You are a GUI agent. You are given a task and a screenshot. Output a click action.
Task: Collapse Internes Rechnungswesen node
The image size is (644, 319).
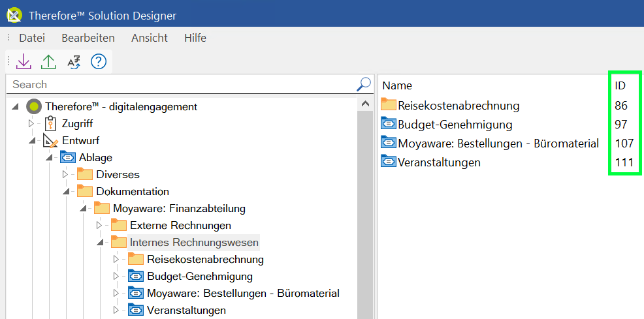click(x=100, y=243)
